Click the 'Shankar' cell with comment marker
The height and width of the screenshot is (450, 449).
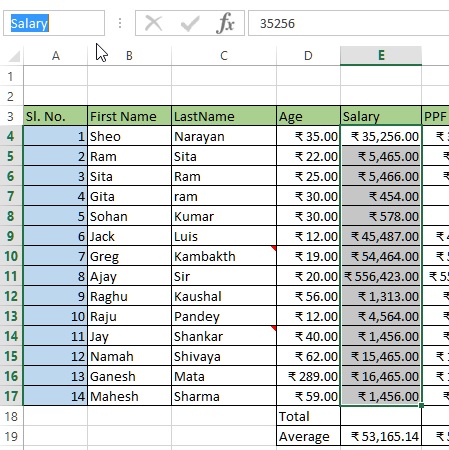pyautogui.click(x=224, y=336)
